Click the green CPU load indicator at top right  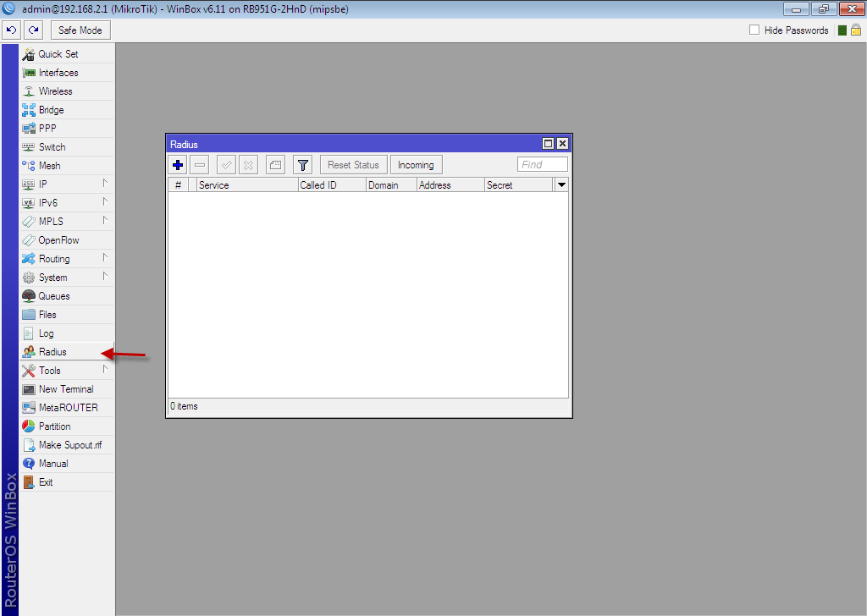[x=842, y=30]
